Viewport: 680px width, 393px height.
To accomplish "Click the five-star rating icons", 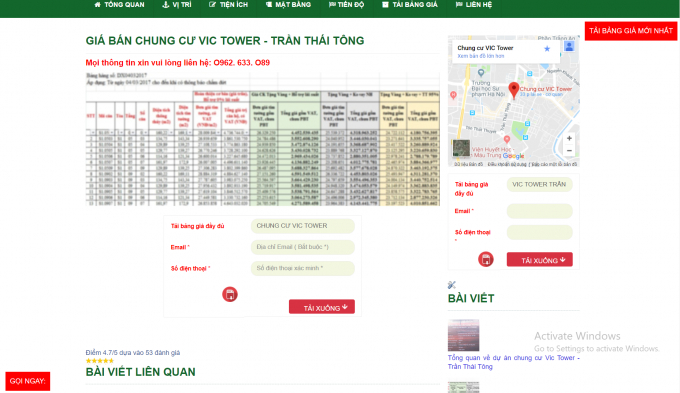I will click(100, 361).
